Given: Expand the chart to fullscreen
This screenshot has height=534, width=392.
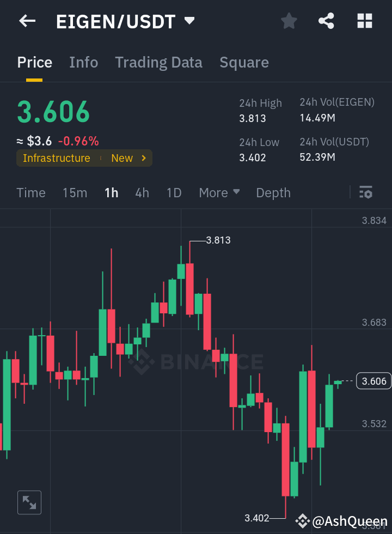Looking at the screenshot, I should pyautogui.click(x=29, y=502).
